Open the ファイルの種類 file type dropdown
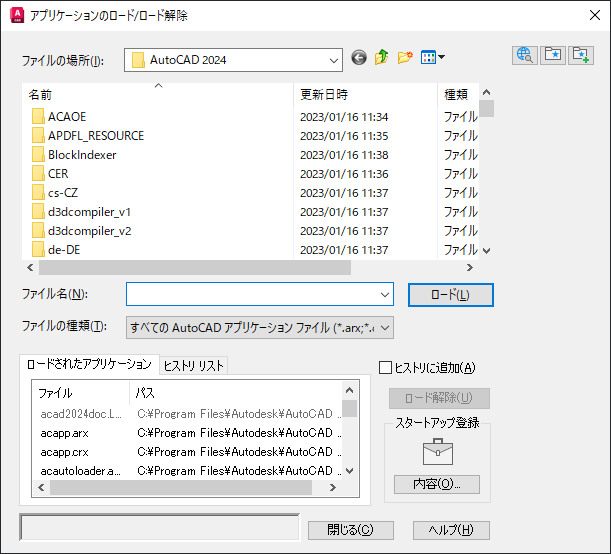 (x=260, y=328)
